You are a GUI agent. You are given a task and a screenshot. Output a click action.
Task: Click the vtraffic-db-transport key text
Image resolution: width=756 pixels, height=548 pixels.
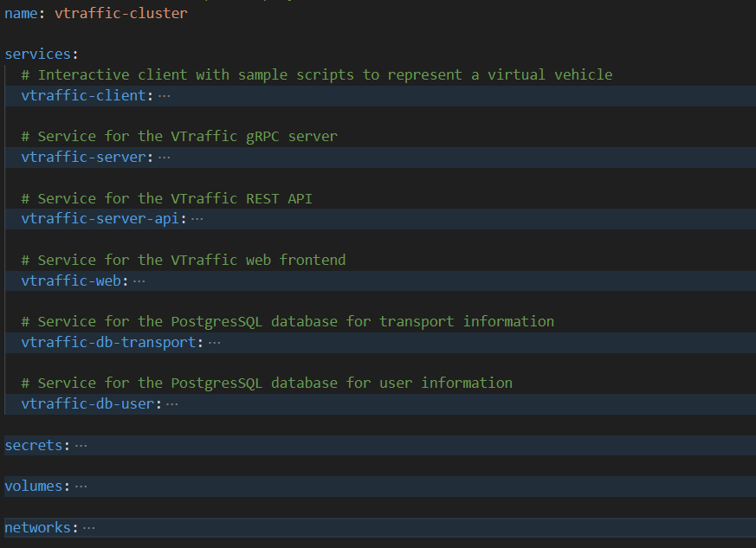tap(108, 342)
